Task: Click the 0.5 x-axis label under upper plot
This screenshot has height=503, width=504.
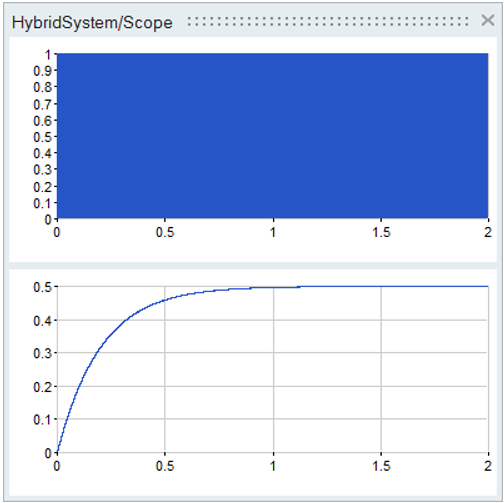Action: (165, 232)
